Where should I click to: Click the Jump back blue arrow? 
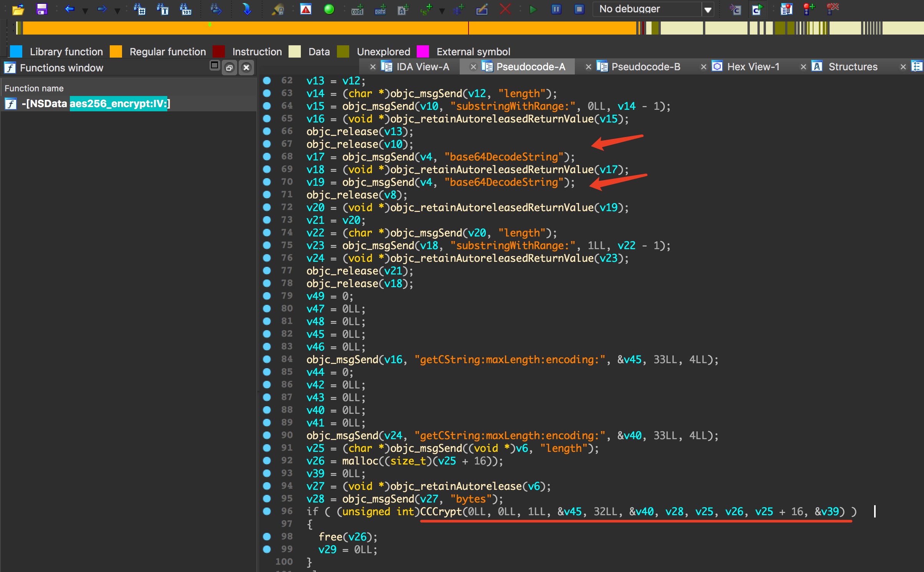(x=69, y=9)
